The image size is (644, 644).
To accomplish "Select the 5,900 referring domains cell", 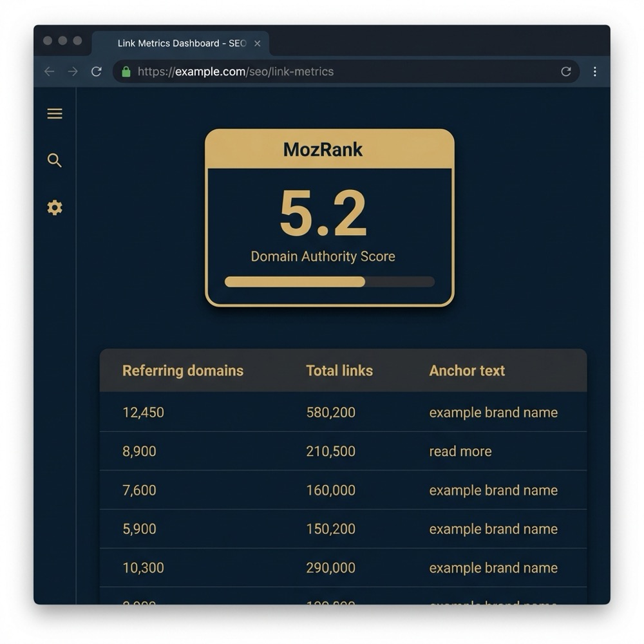I will pyautogui.click(x=139, y=529).
